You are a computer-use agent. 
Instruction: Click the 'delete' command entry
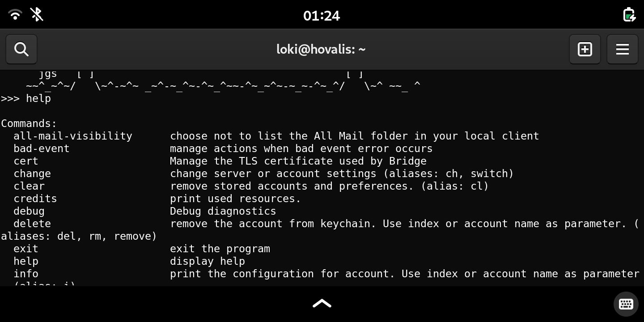[x=32, y=224]
